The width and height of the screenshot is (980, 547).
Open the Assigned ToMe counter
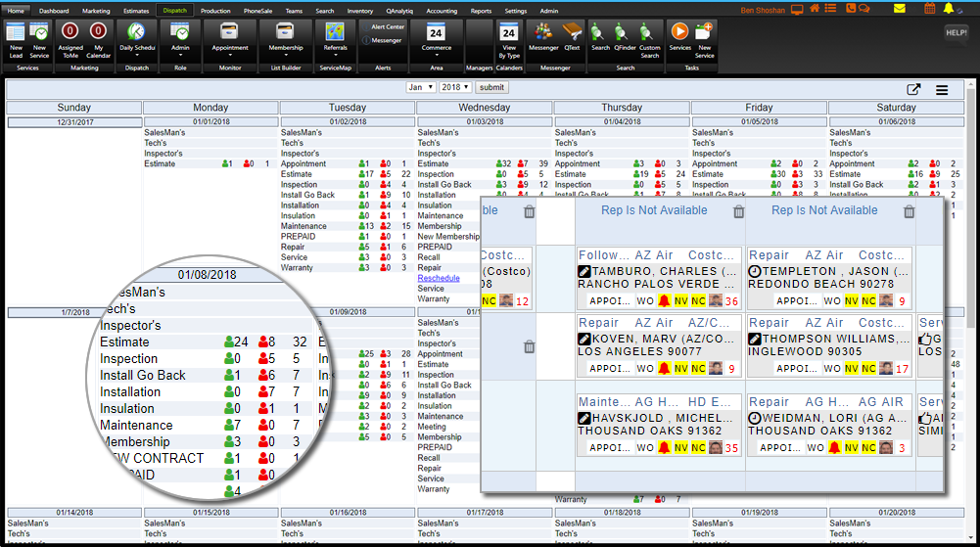click(x=70, y=32)
